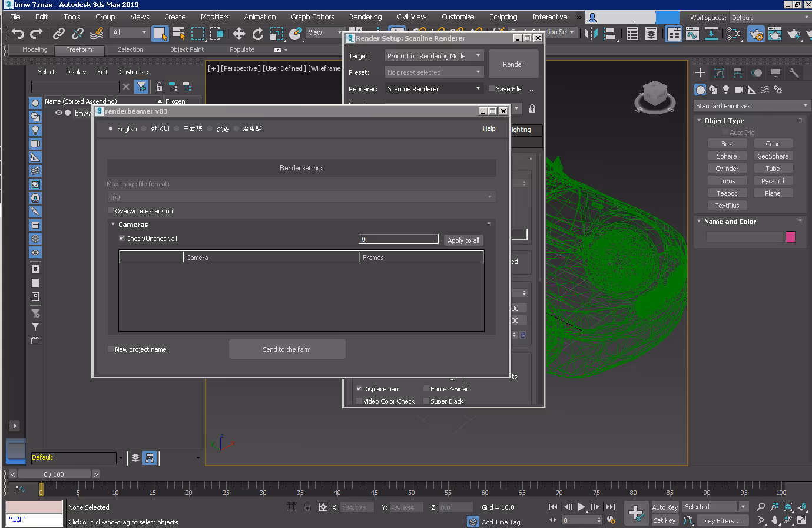Select the Korean language radio option
The height and width of the screenshot is (528, 812).
(144, 128)
